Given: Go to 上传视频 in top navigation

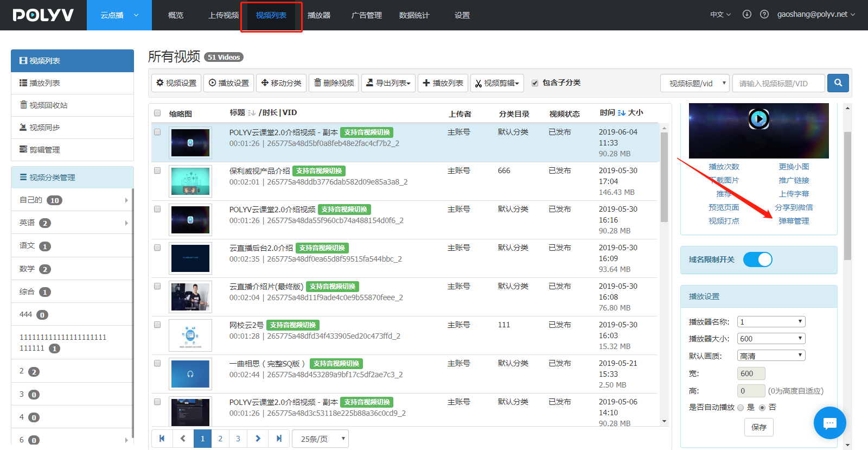Looking at the screenshot, I should [x=224, y=15].
